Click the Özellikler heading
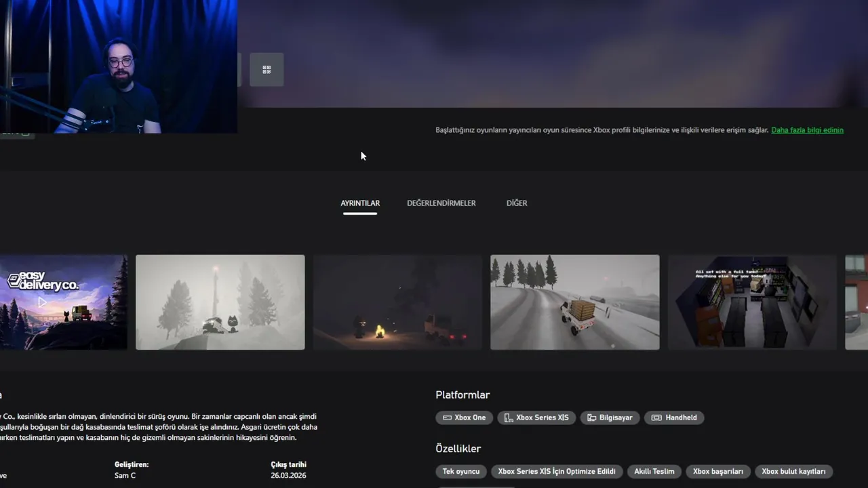 (458, 449)
